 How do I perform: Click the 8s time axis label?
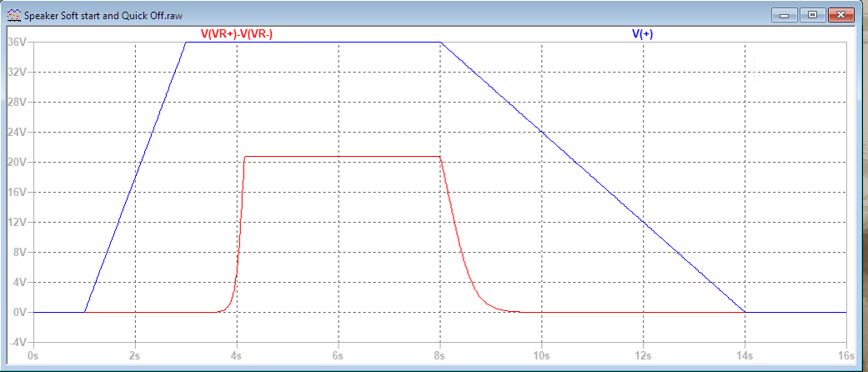440,354
